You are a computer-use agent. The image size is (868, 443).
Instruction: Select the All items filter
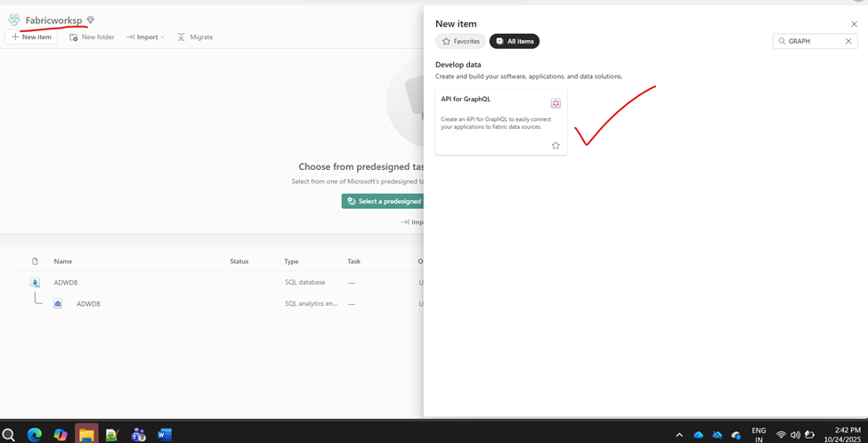click(x=515, y=41)
